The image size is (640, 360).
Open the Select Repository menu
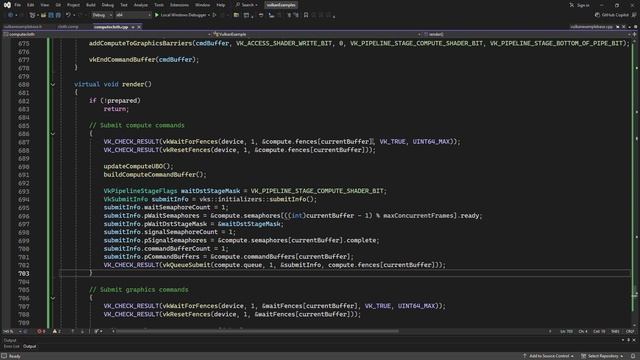602,356
